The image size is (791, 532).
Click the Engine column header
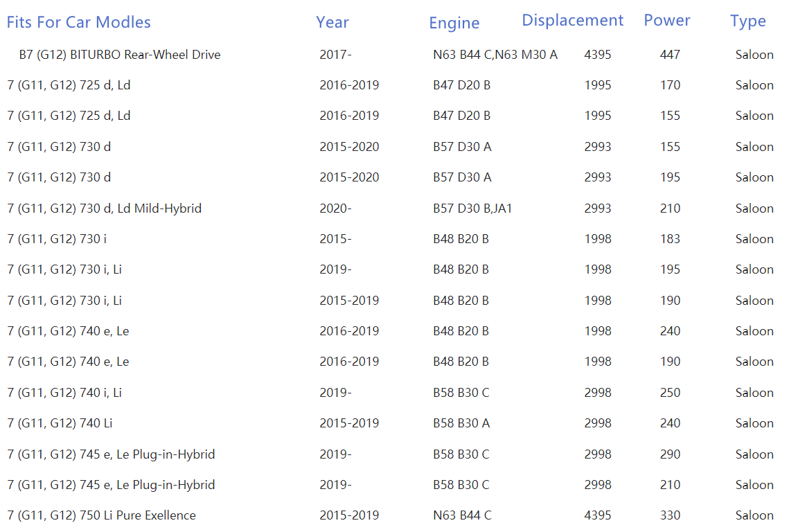tap(454, 23)
